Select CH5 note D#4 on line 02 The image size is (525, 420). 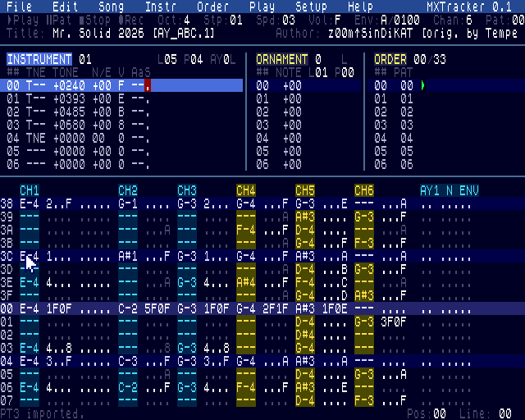point(305,335)
